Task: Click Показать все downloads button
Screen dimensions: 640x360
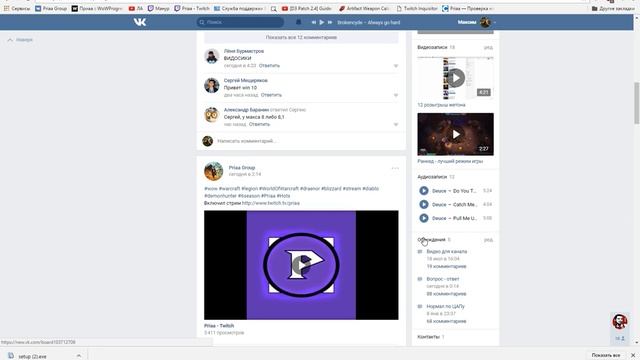Action: click(606, 356)
